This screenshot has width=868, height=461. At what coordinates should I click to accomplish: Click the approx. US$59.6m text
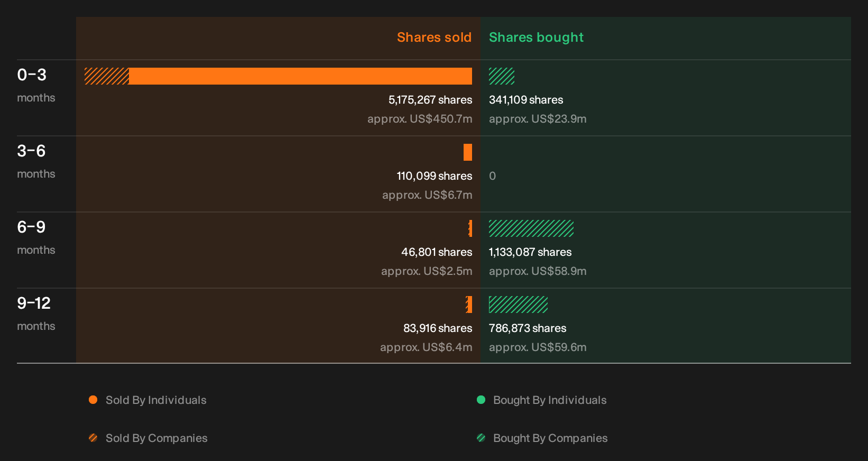[538, 347]
